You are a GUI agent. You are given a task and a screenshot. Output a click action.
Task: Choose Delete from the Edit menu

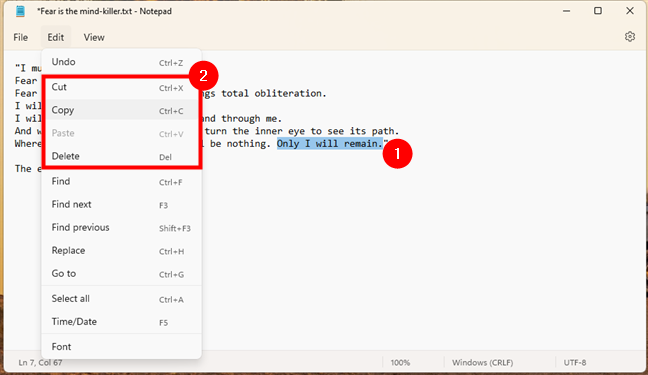[121, 156]
